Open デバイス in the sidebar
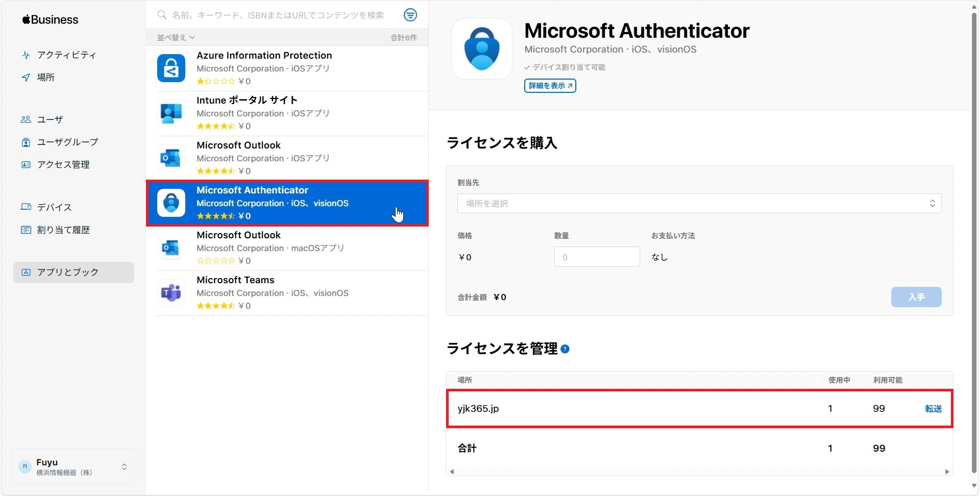 click(x=54, y=207)
